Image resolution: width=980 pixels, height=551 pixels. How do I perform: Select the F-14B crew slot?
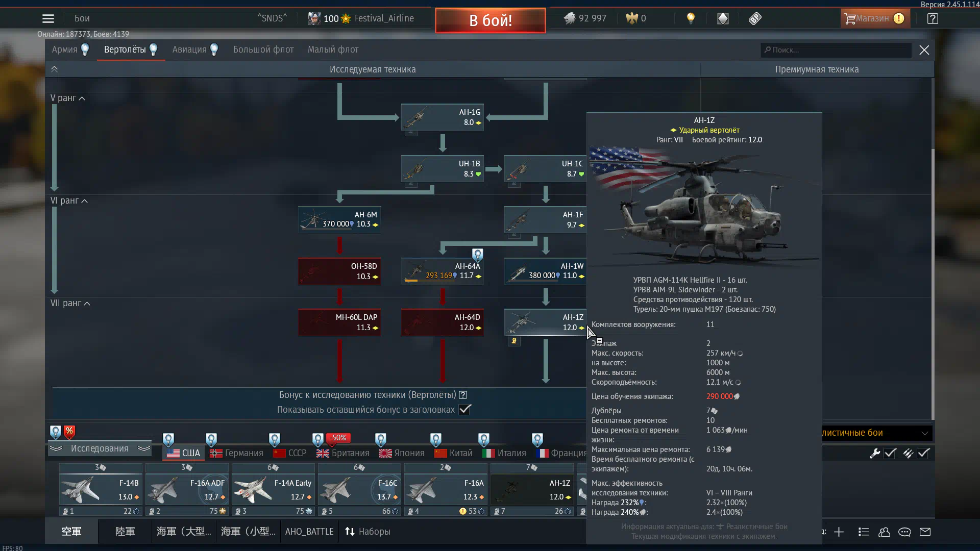101,490
